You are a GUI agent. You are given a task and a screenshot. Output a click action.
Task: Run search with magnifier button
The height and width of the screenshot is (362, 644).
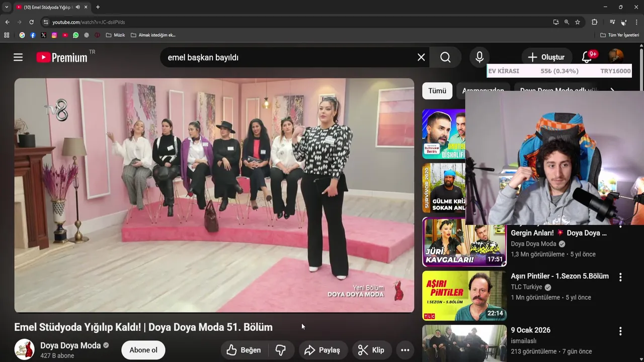click(445, 57)
